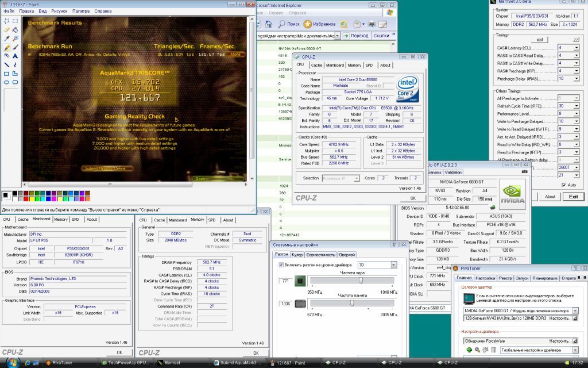Select the free-form select tool in Paint
The height and width of the screenshot is (368, 588).
coord(7,21)
